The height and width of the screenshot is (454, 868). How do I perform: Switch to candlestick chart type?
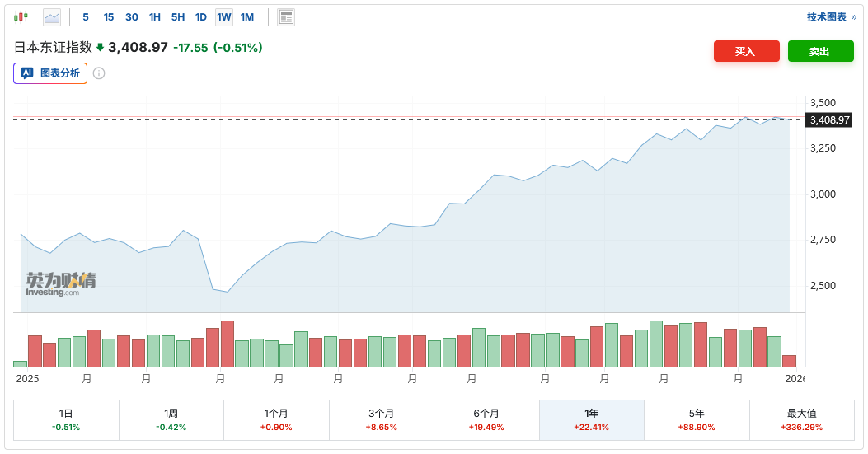coord(21,16)
